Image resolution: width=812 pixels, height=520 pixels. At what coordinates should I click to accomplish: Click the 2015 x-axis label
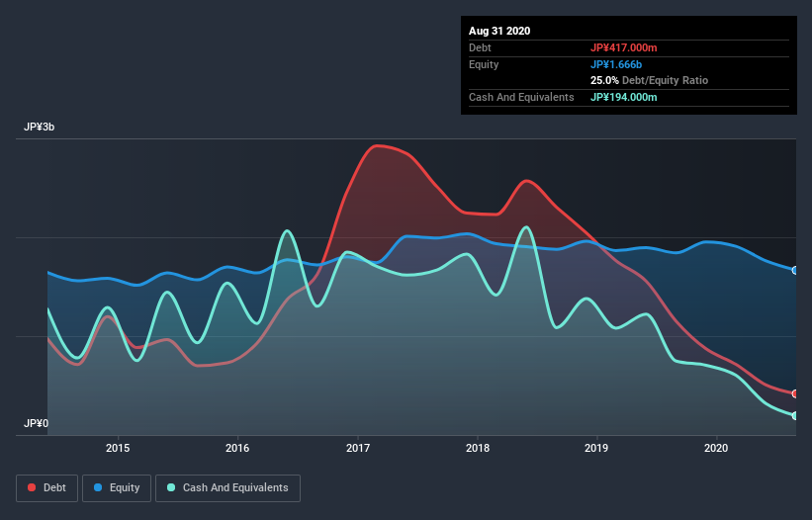118,448
